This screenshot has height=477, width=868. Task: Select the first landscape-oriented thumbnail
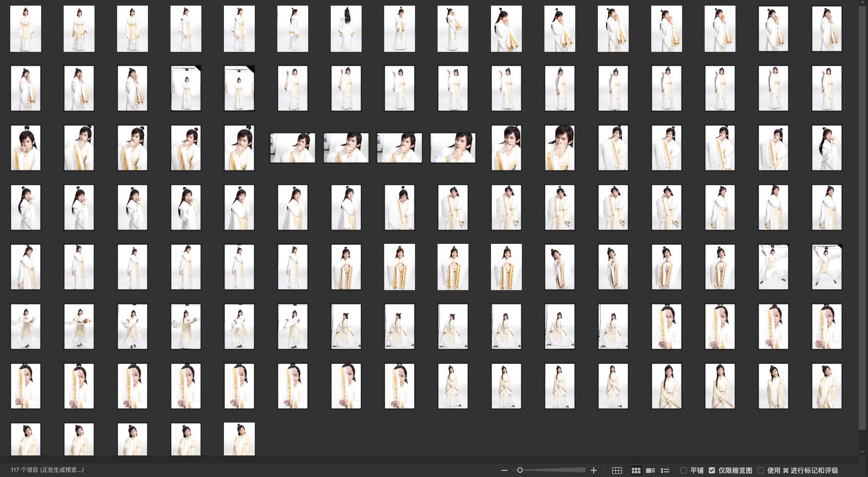point(293,148)
